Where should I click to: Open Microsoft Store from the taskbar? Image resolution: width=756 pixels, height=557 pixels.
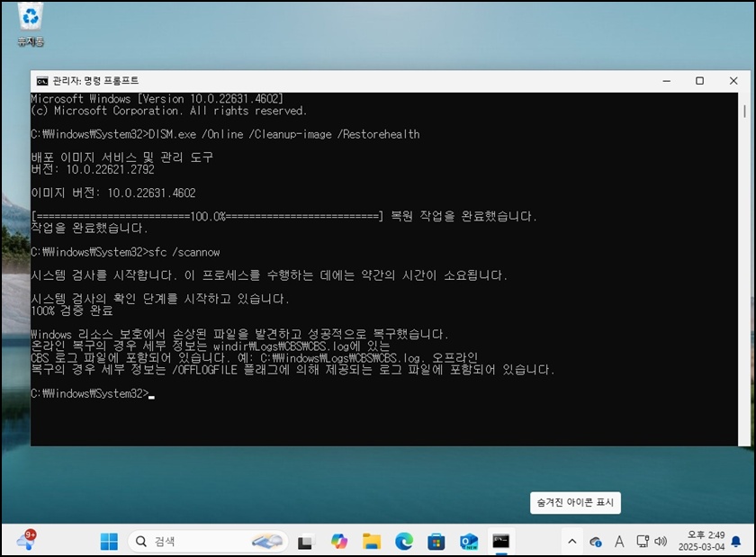[x=436, y=542]
